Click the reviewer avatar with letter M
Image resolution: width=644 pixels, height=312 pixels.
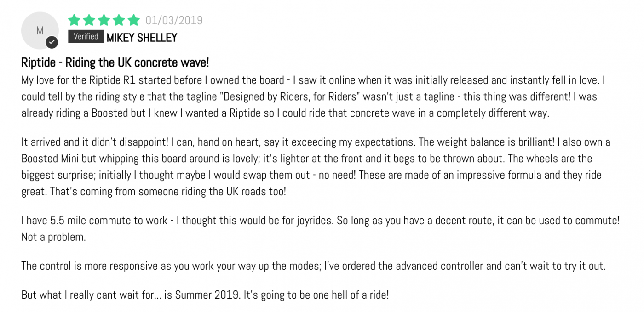[x=40, y=30]
